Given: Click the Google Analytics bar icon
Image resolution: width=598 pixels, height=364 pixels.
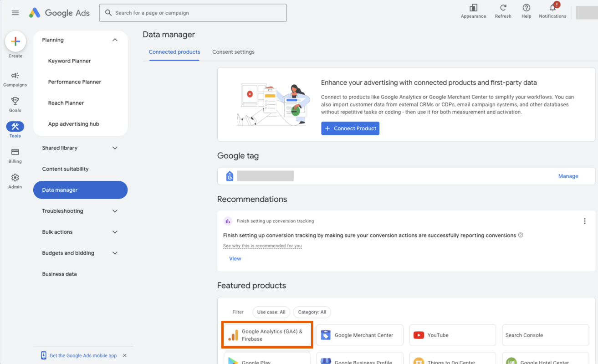Looking at the screenshot, I should (233, 335).
